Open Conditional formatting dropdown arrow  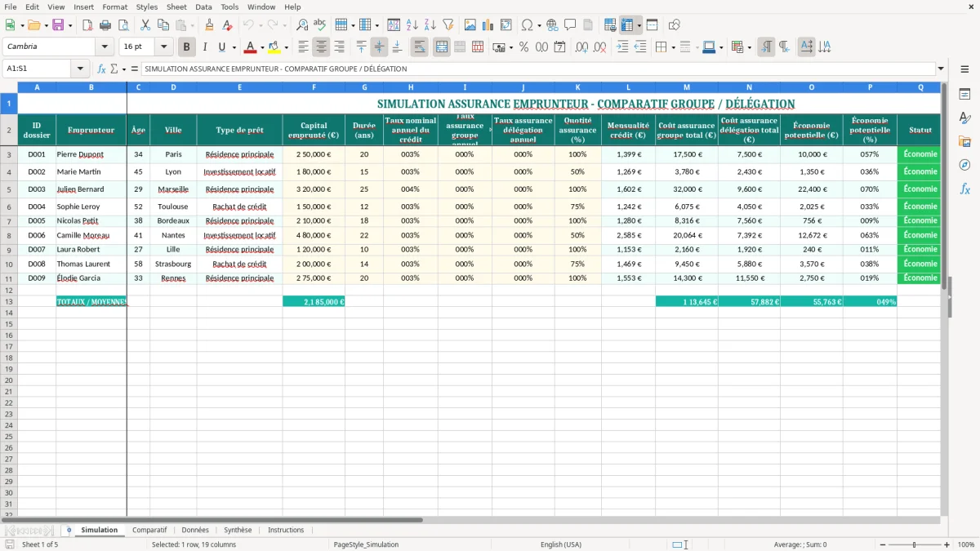point(749,47)
